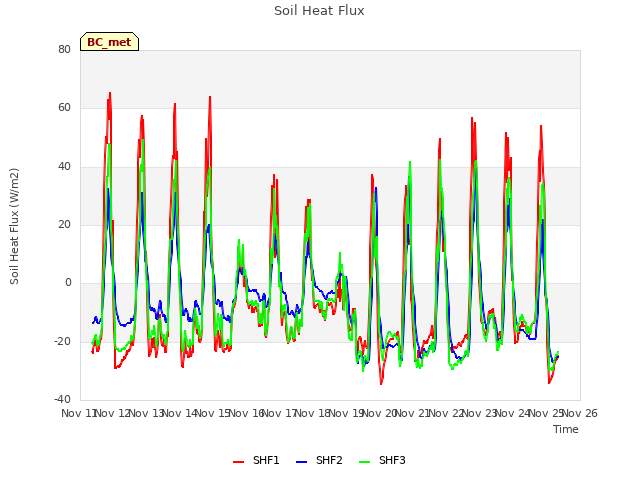Click the blue SHF2 legend swatch
640x480 pixels.
tap(301, 462)
